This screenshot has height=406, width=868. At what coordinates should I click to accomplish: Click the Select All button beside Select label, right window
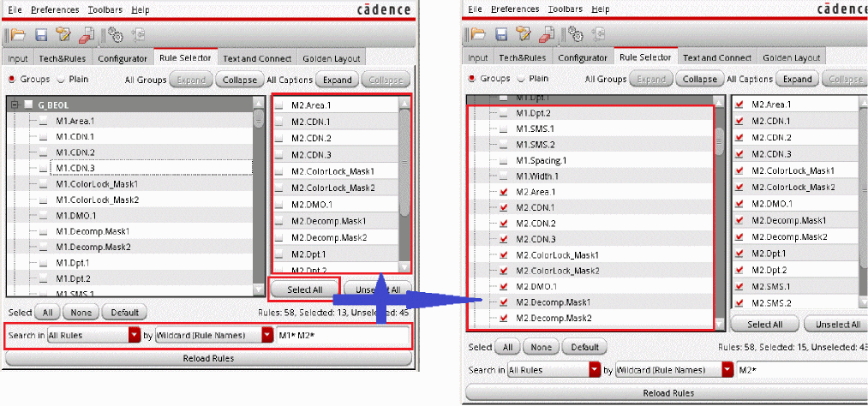coord(507,348)
